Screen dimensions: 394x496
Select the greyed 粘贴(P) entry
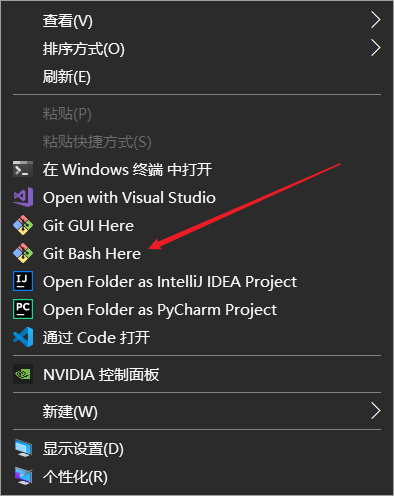(197, 114)
